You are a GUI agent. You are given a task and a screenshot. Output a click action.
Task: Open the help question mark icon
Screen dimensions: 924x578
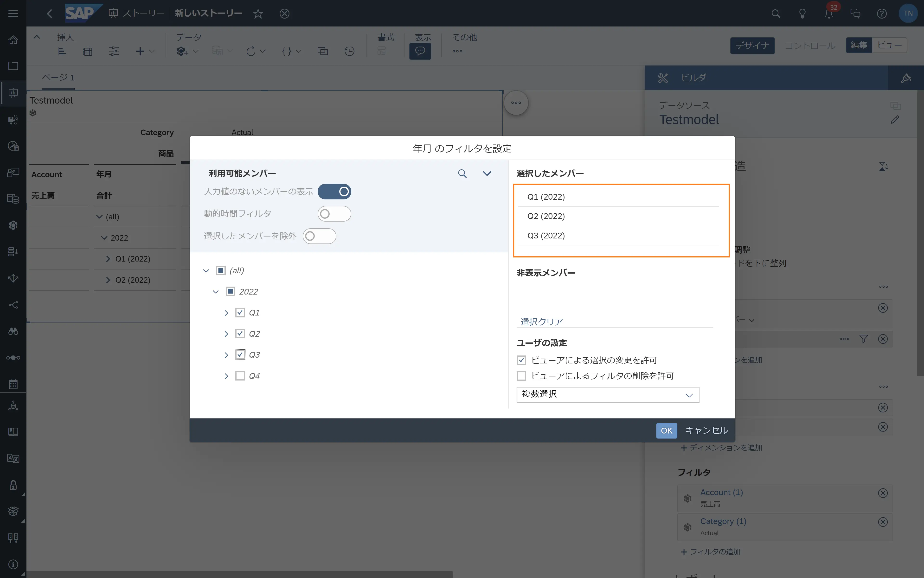click(x=882, y=14)
